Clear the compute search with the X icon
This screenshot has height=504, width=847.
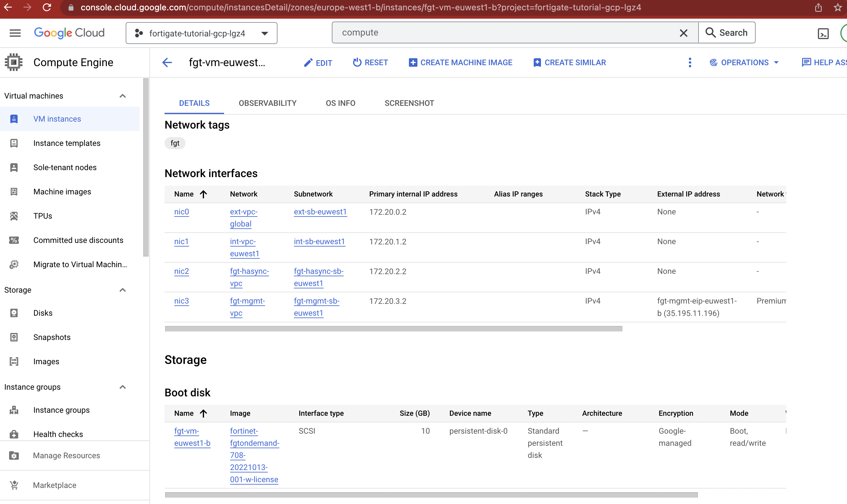683,33
